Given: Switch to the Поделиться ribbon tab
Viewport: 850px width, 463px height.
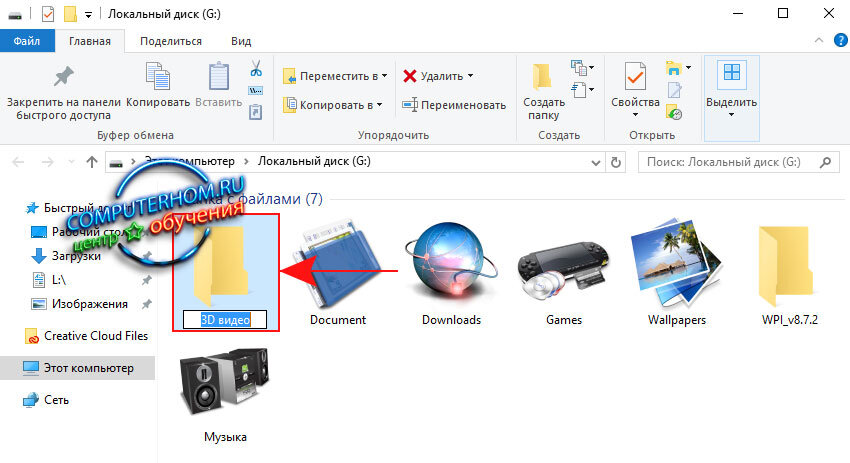Looking at the screenshot, I should click(171, 41).
